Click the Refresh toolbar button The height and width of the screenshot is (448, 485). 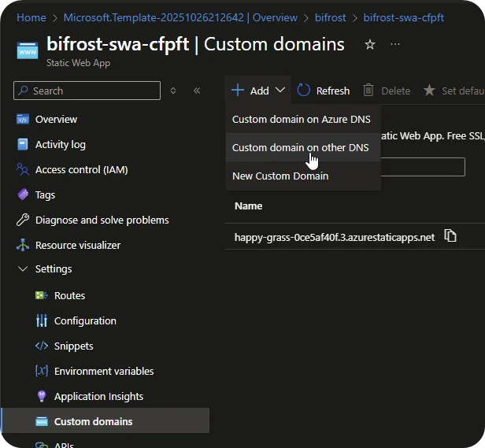(324, 91)
